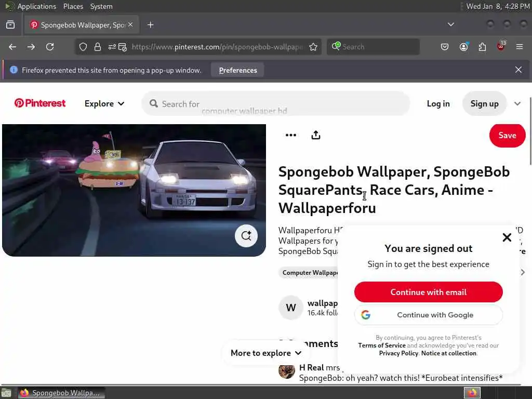Bookmark this page with the star icon
The width and height of the screenshot is (532, 399).
[x=313, y=47]
